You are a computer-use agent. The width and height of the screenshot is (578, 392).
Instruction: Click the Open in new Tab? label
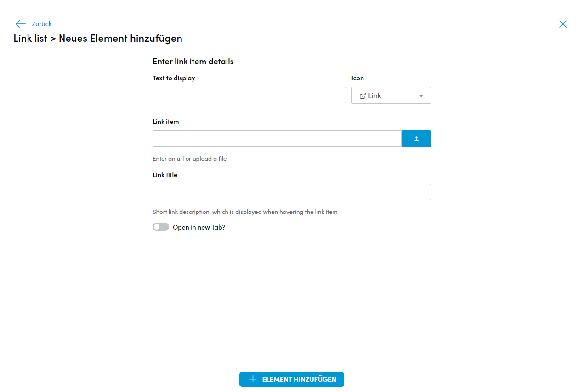[199, 227]
